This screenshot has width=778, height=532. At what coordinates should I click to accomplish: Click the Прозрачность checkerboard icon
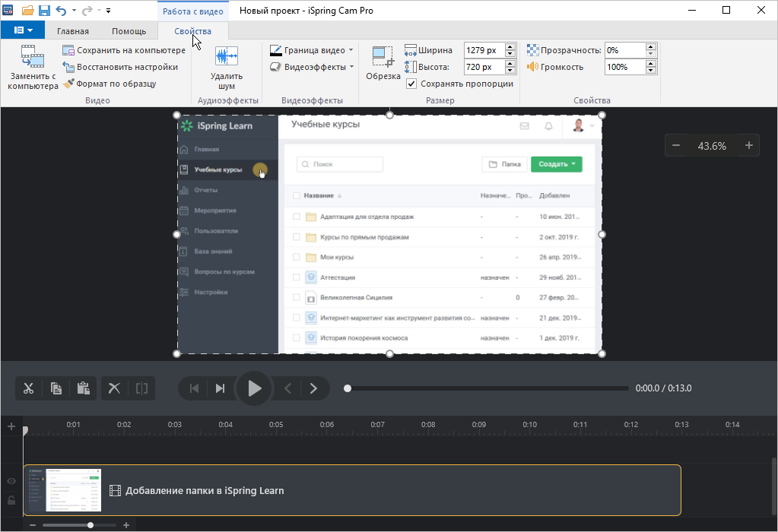click(532, 49)
